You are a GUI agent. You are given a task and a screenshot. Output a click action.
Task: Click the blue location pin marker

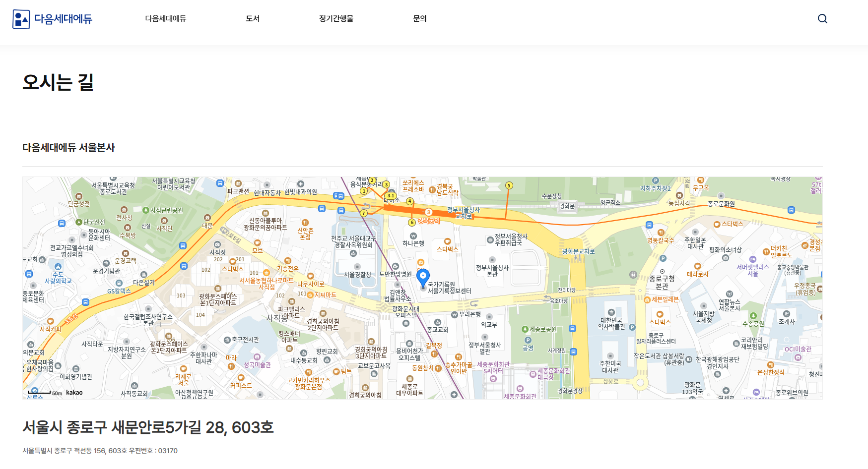pos(423,277)
